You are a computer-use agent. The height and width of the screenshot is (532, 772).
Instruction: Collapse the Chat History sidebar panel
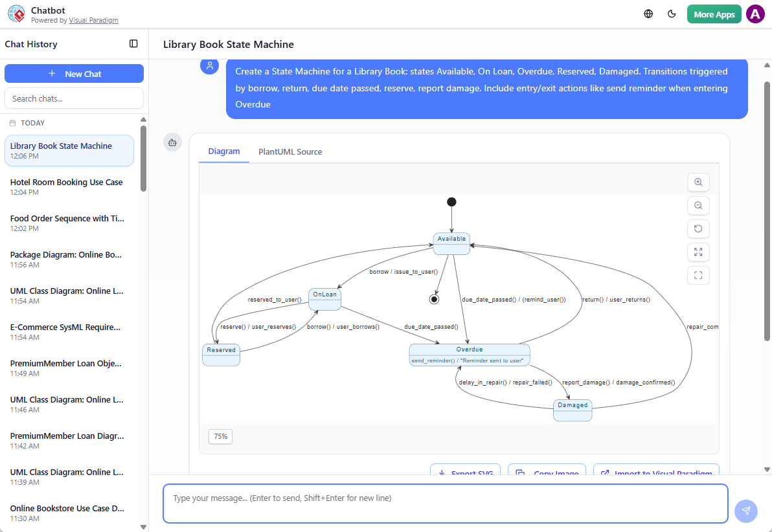pos(133,44)
